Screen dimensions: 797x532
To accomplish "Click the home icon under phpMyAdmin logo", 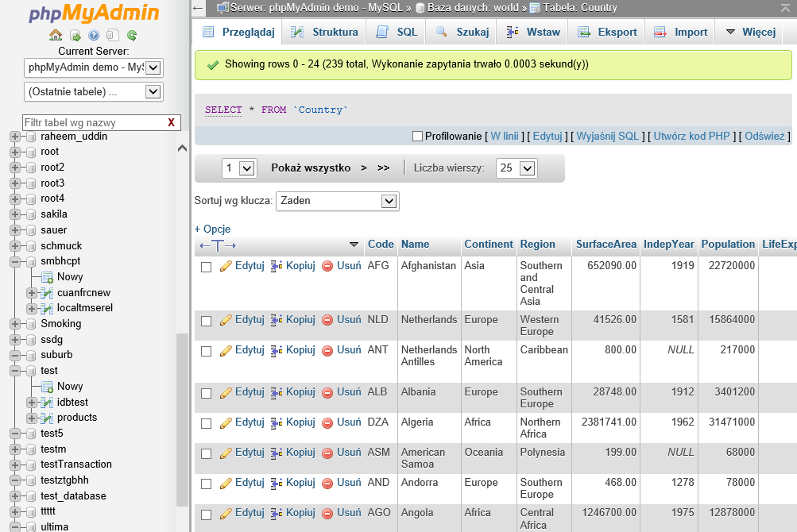I will [56, 35].
